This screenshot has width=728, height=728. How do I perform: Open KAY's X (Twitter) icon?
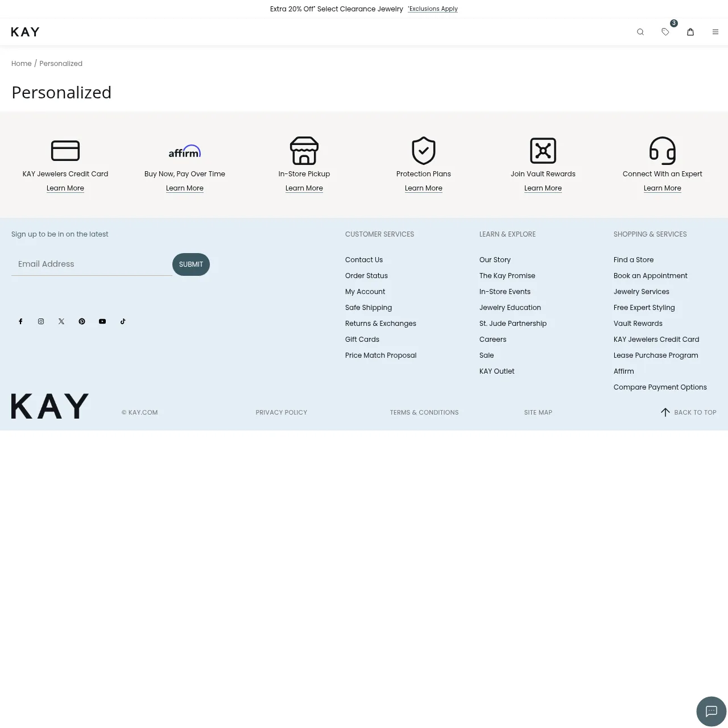tap(61, 321)
